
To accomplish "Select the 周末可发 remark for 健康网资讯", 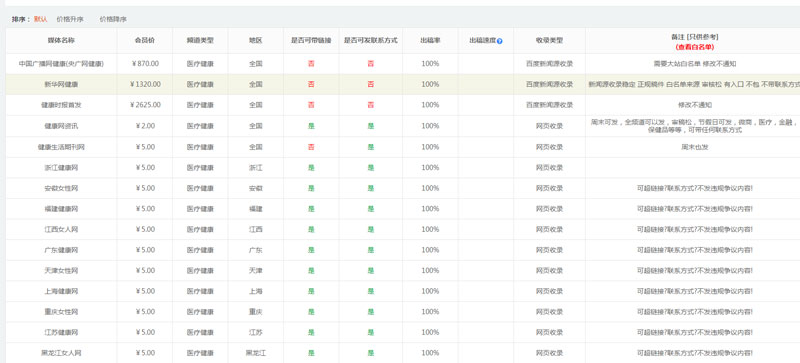I will click(x=694, y=126).
